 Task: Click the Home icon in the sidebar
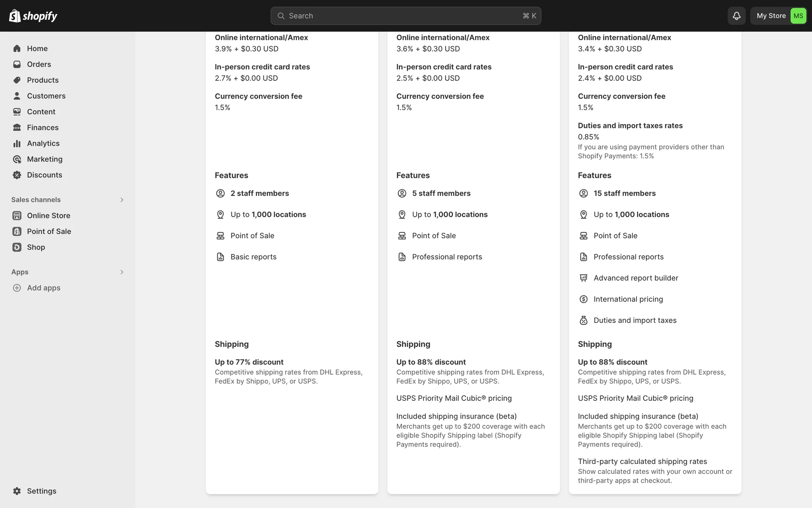[17, 49]
